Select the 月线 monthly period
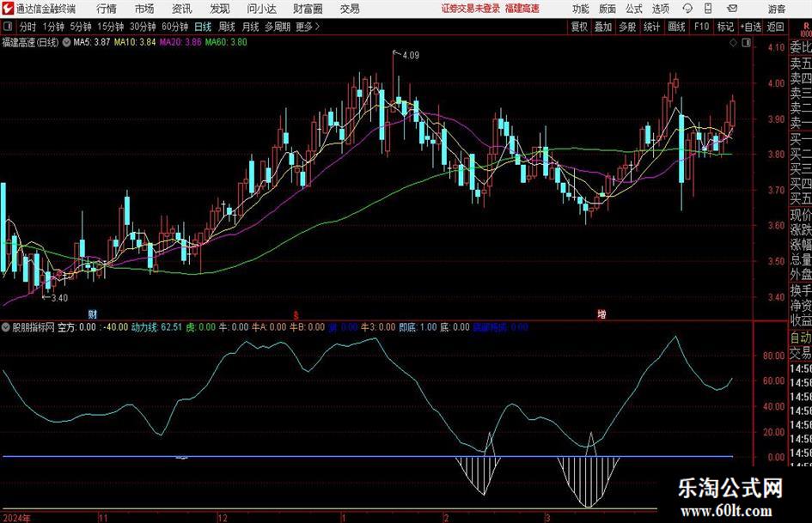Viewport: 812px width, 523px height. click(x=250, y=27)
